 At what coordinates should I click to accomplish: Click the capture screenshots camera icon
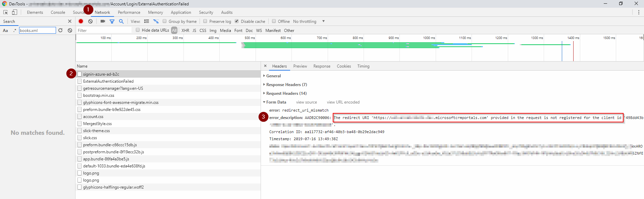(103, 21)
